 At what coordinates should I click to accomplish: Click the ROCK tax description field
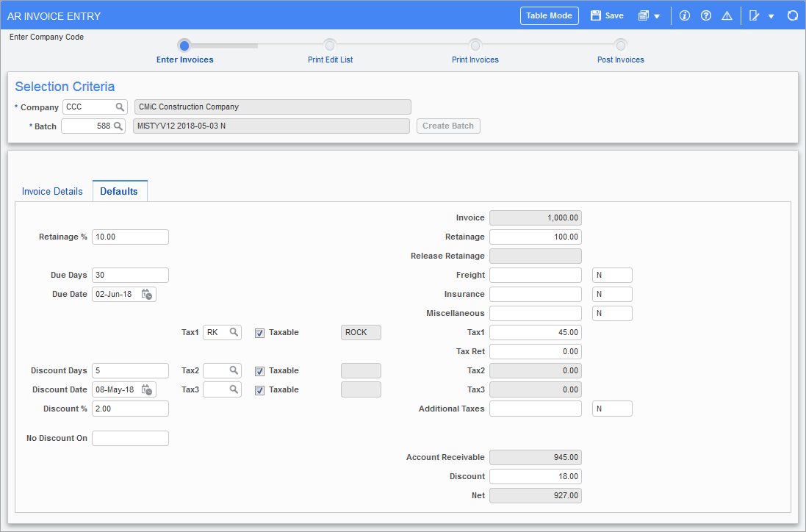(x=361, y=333)
